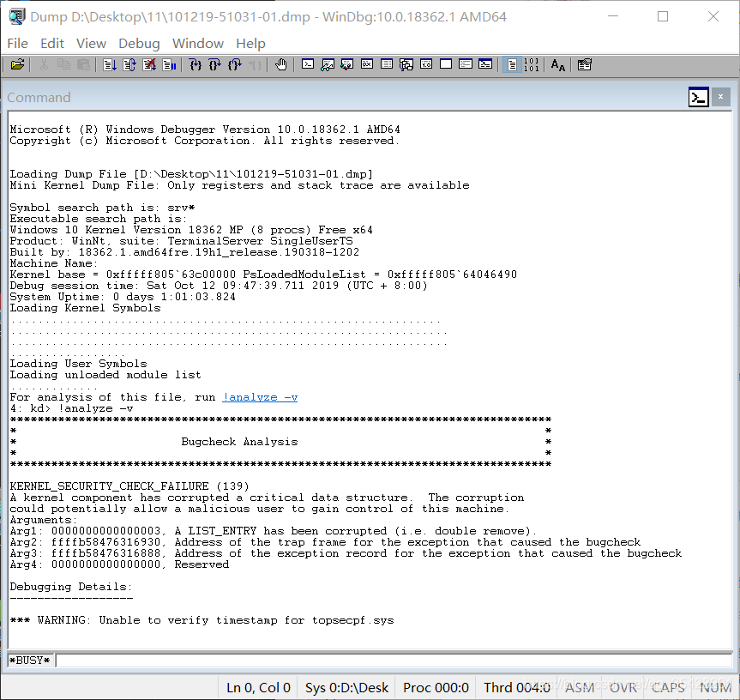The image size is (740, 700).
Task: Open the View menu
Action: click(x=91, y=44)
